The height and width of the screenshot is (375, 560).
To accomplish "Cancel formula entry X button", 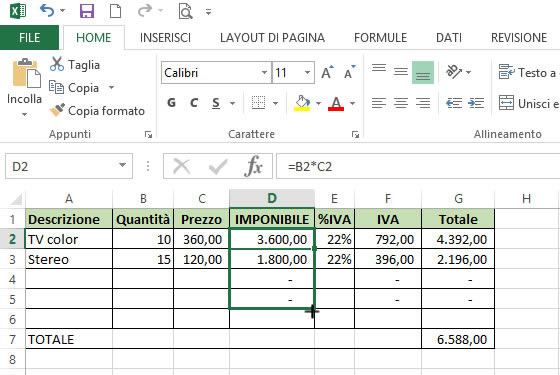I will click(x=181, y=166).
